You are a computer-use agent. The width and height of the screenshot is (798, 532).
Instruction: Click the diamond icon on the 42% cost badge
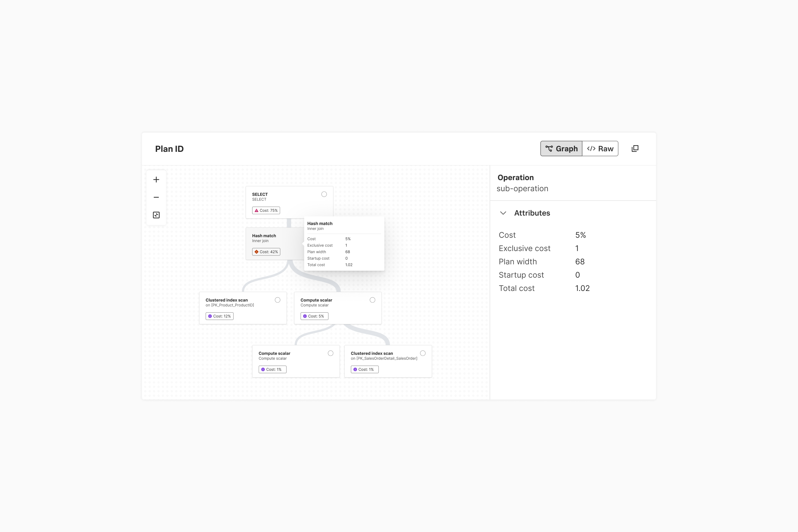click(257, 252)
